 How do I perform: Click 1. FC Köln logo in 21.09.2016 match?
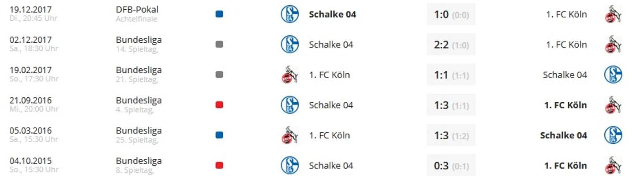(613, 105)
